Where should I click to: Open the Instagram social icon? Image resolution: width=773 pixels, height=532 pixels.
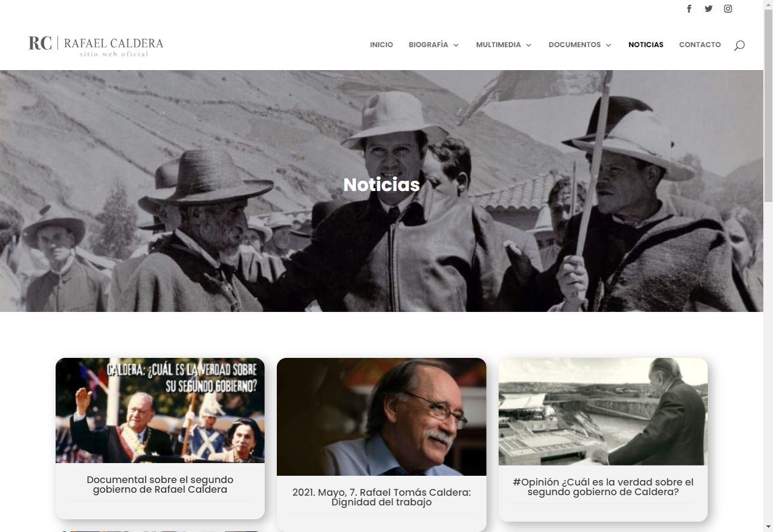(x=728, y=8)
